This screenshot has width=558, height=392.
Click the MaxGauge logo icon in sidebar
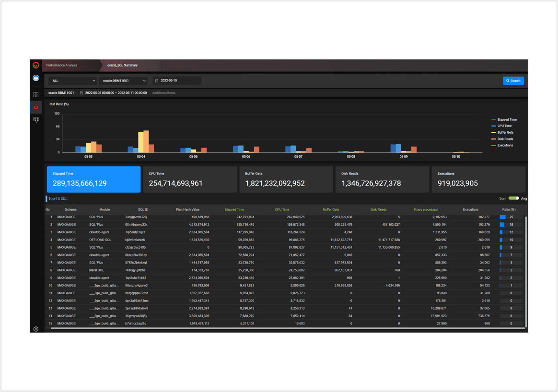click(x=35, y=65)
